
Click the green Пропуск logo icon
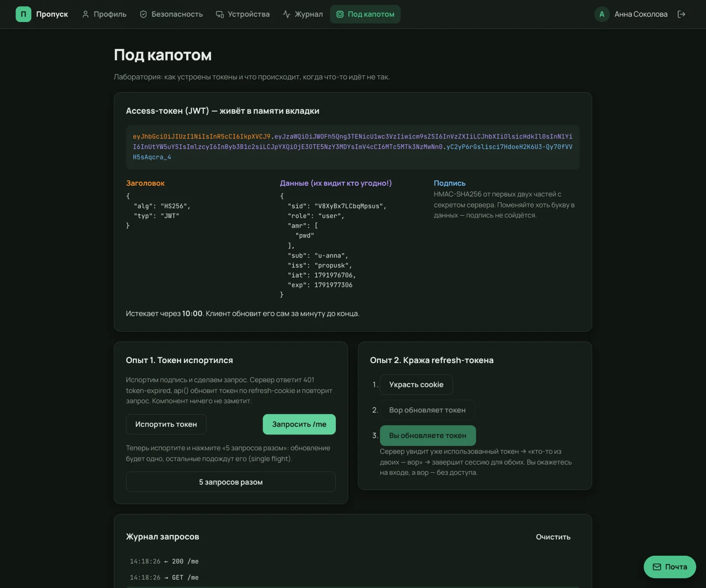(x=23, y=14)
